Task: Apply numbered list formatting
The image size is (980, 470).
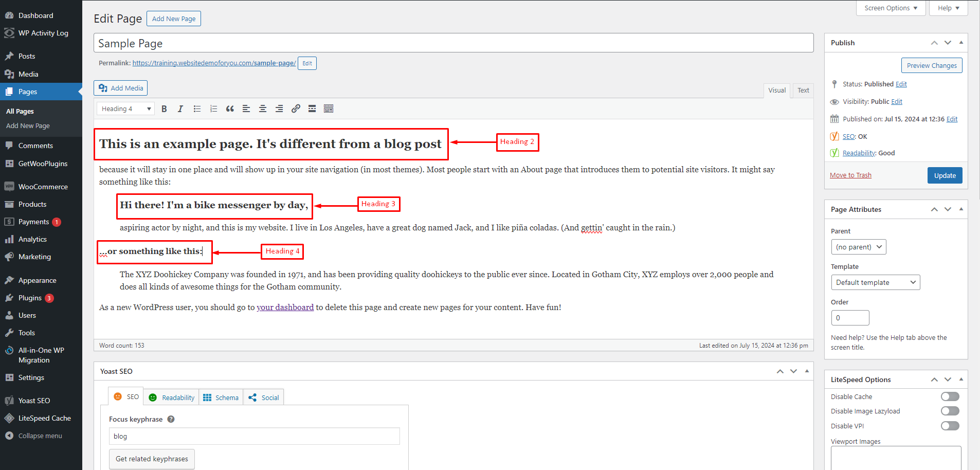Action: tap(213, 109)
